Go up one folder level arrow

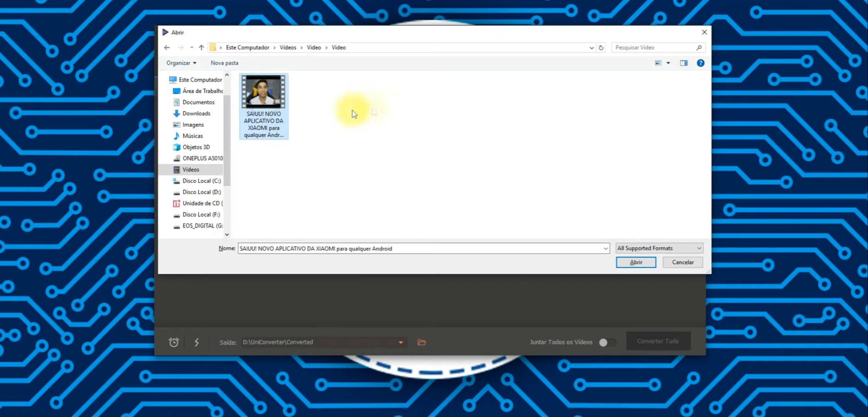pyautogui.click(x=201, y=47)
